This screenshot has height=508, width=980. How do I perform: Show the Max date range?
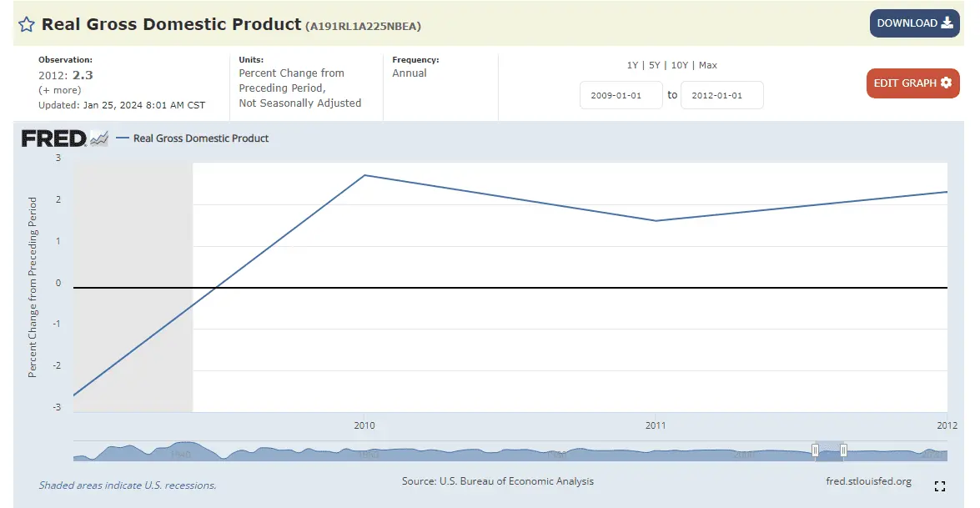pyautogui.click(x=707, y=65)
